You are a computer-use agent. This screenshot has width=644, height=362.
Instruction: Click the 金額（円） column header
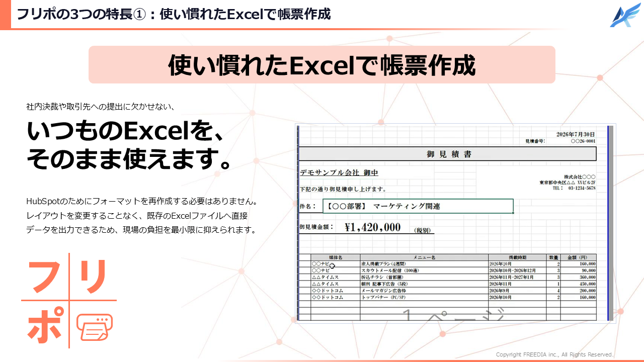pyautogui.click(x=579, y=257)
